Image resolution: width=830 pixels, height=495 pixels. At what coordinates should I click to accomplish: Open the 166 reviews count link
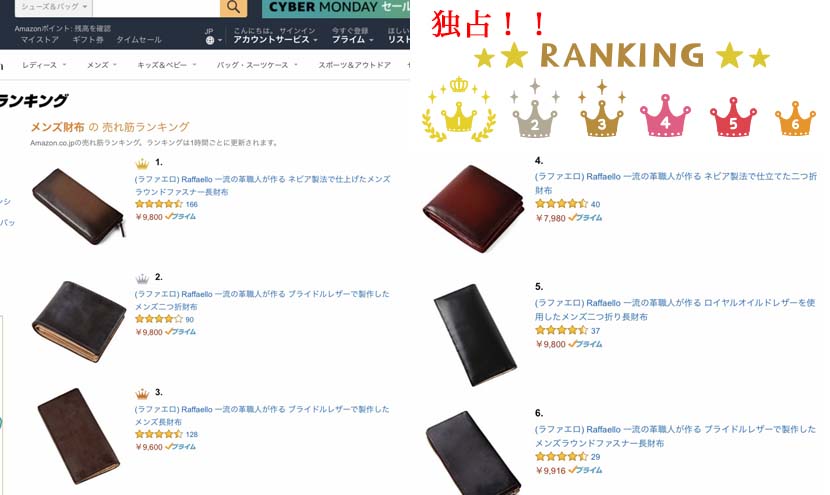point(192,204)
